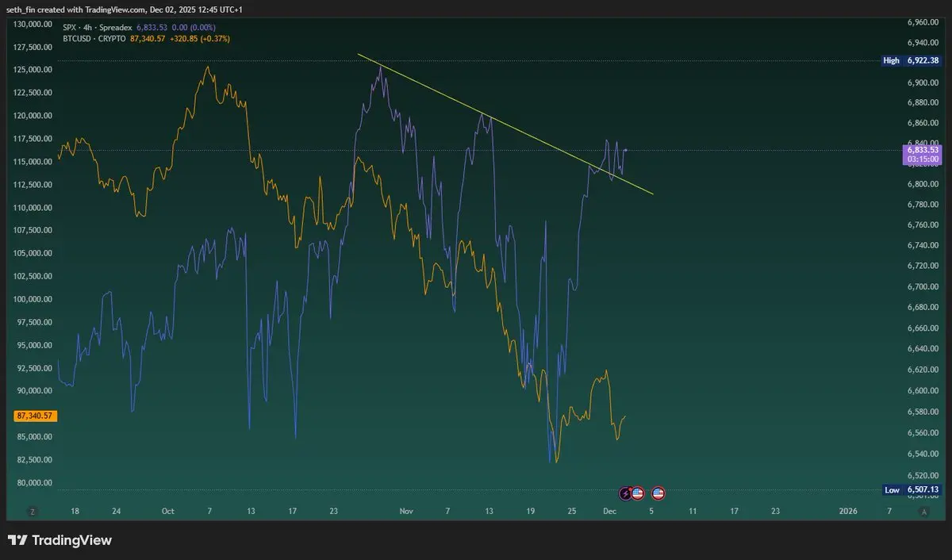Screen dimensions: 952x560
Task: Click the SPX · 4h · Spreadex legend title
Action: [98, 27]
